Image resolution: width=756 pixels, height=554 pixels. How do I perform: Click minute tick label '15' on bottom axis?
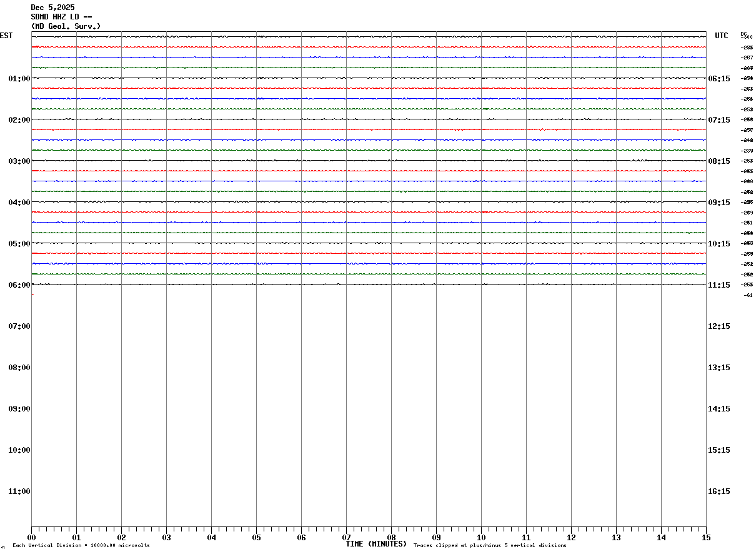pos(706,537)
